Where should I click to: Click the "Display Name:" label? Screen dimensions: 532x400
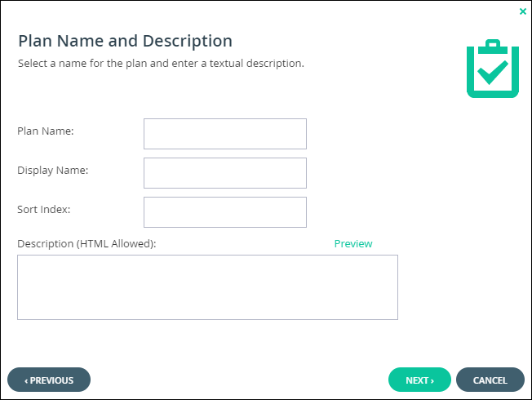(52, 171)
